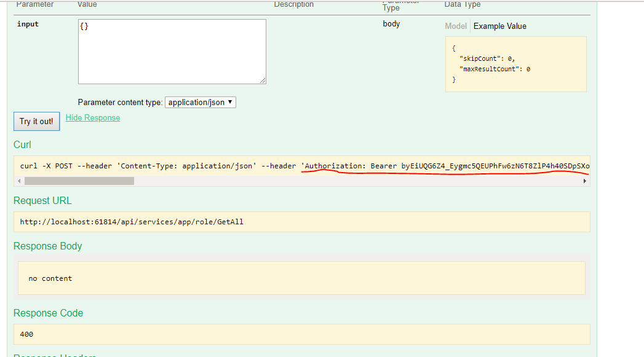Screen dimensions: 644x357
Task: Switch to the Example Value tab
Action: (501, 26)
